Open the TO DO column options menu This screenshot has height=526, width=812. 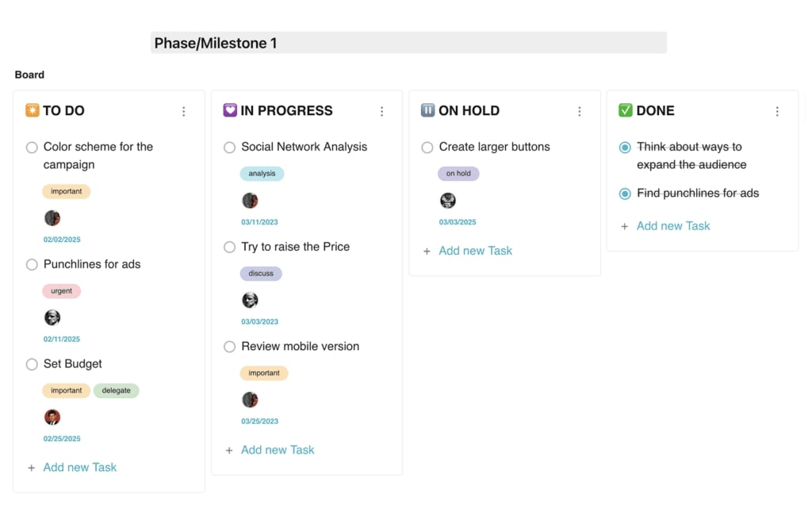(x=184, y=112)
